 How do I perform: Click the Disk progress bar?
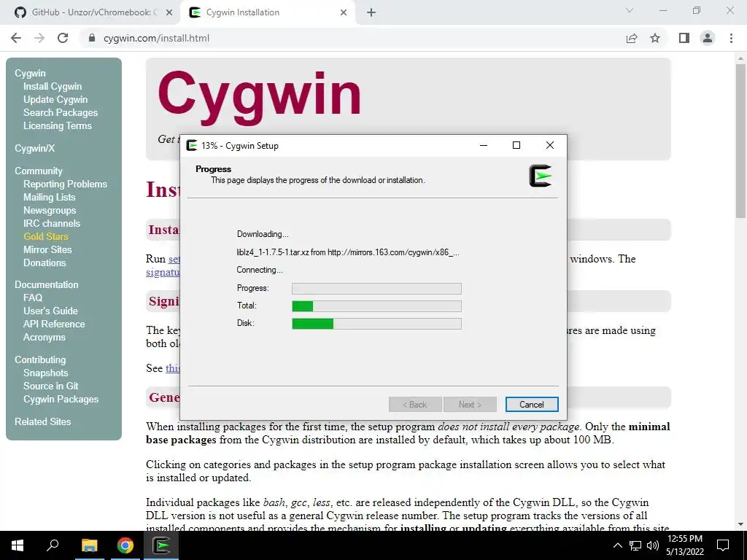pyautogui.click(x=376, y=323)
